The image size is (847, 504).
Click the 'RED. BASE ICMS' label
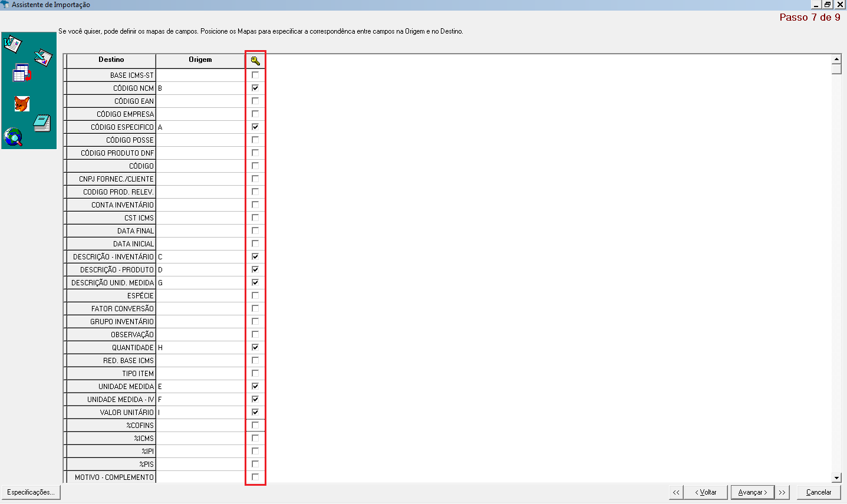point(128,360)
